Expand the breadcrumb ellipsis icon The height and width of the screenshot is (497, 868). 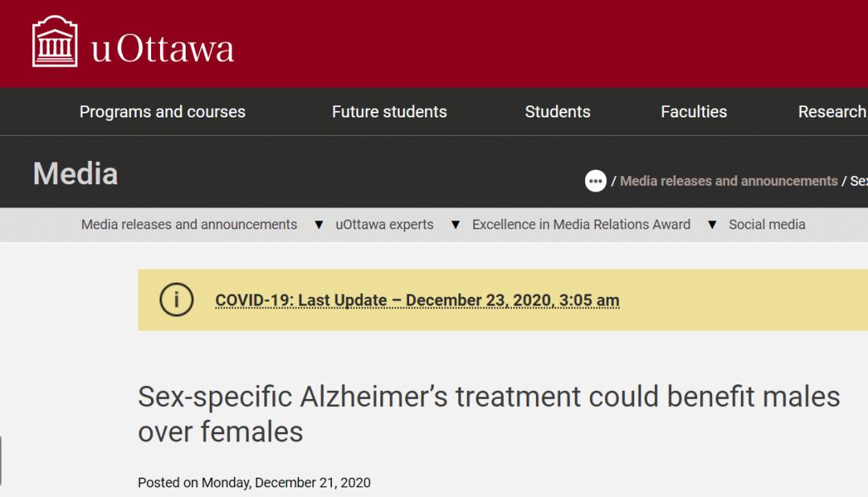click(x=596, y=181)
